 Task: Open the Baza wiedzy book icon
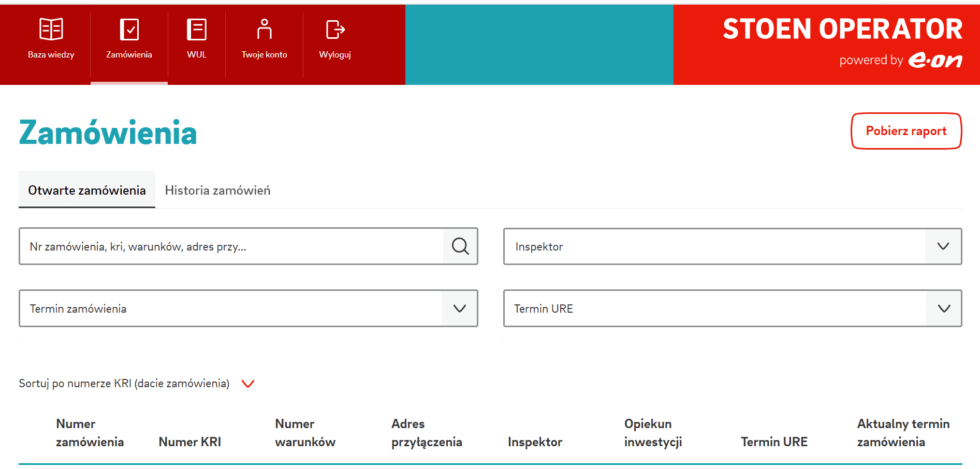coord(51,29)
